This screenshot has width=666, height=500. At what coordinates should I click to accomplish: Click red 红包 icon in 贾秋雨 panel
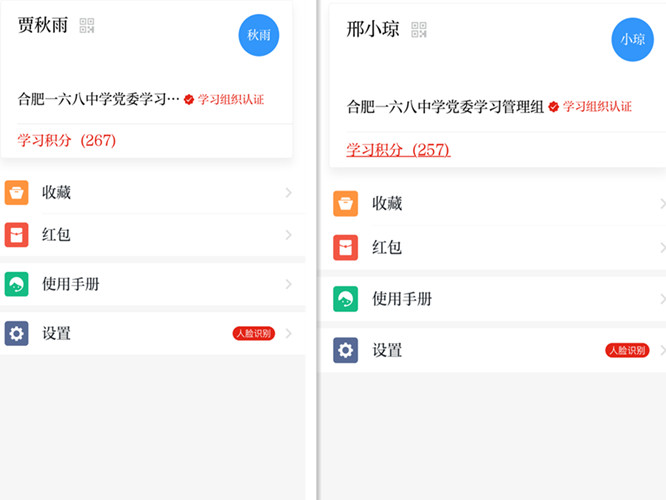click(x=17, y=234)
